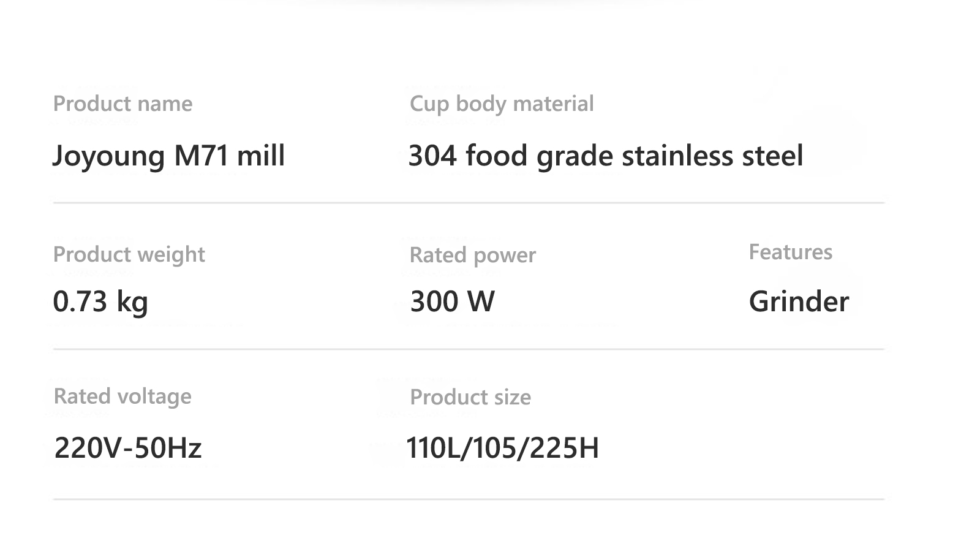Select the "Grinder" feature value
Image resolution: width=980 pixels, height=557 pixels.
click(799, 301)
